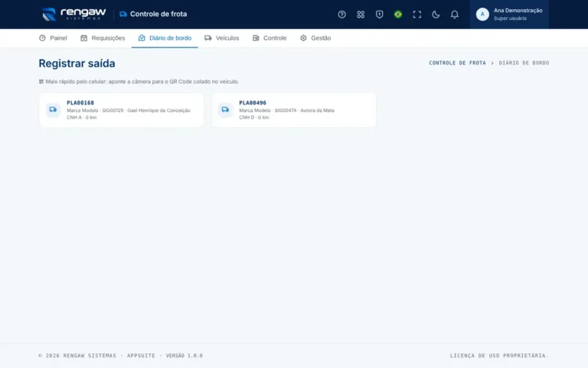Click the Controle de frota header title
Image resolution: width=588 pixels, height=368 pixels.
click(x=158, y=15)
